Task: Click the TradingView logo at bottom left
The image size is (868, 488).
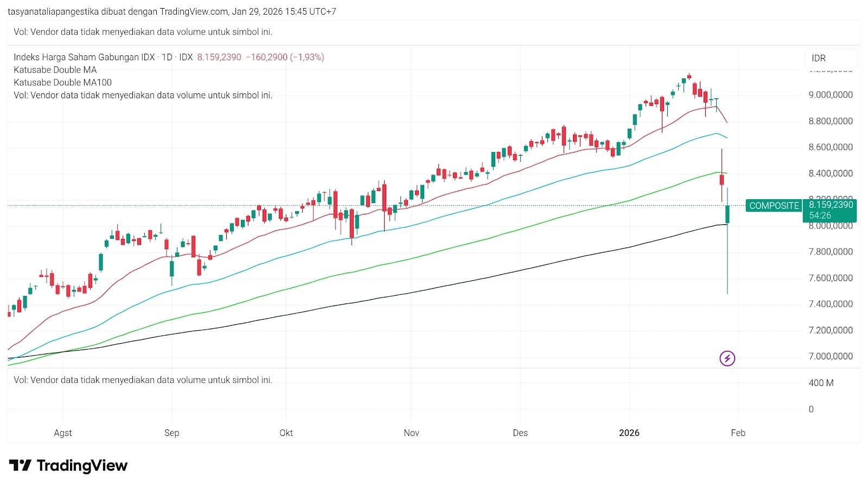Action: pyautogui.click(x=68, y=466)
